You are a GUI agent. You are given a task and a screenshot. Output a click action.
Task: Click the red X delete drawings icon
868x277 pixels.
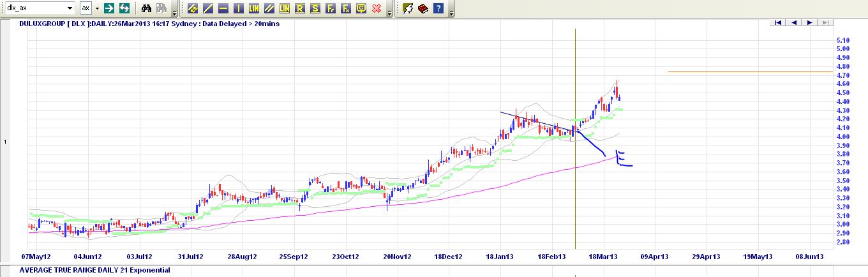[x=377, y=8]
